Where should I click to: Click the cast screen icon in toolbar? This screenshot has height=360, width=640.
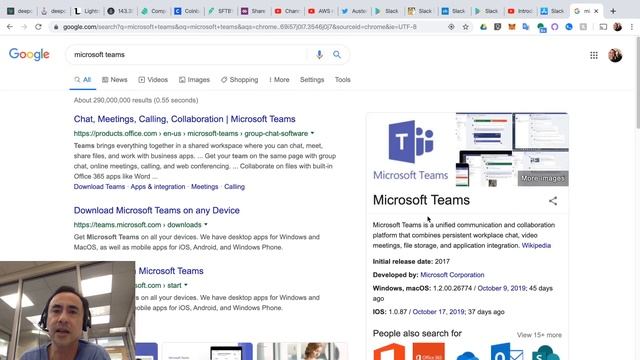603,27
